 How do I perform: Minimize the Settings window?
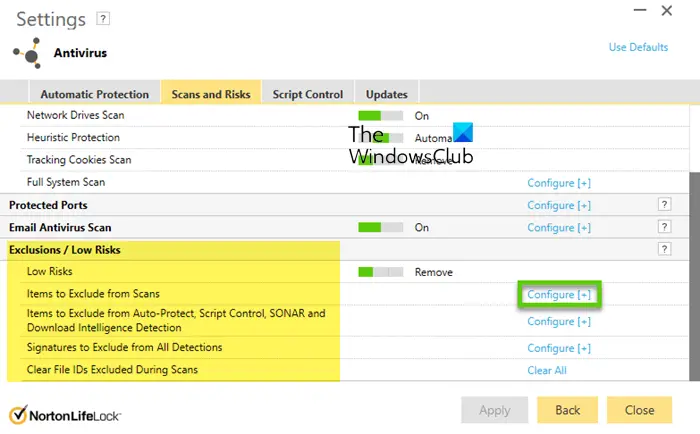[x=638, y=13]
